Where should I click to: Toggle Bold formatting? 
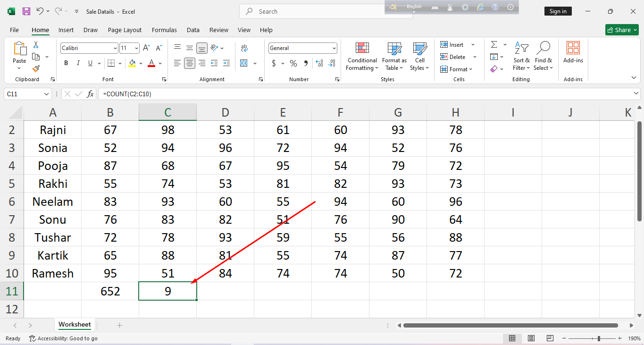click(66, 63)
